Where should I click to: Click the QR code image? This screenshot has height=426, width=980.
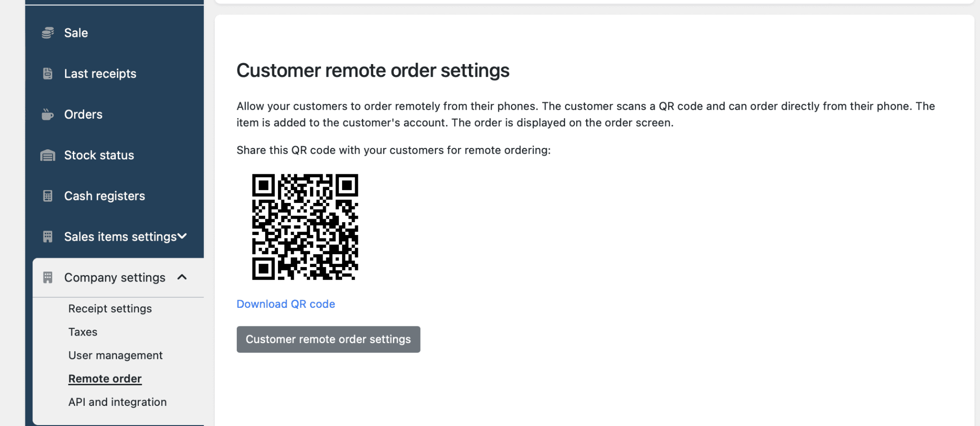[x=305, y=227]
